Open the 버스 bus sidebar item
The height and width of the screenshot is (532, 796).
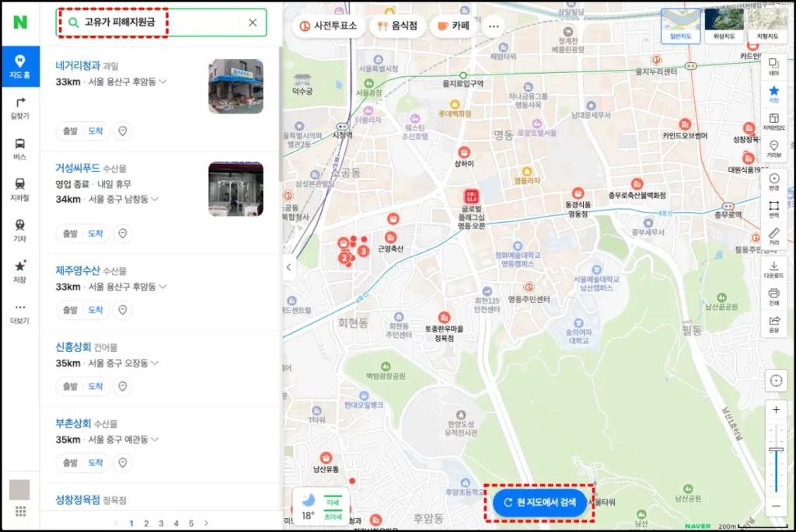coord(19,148)
